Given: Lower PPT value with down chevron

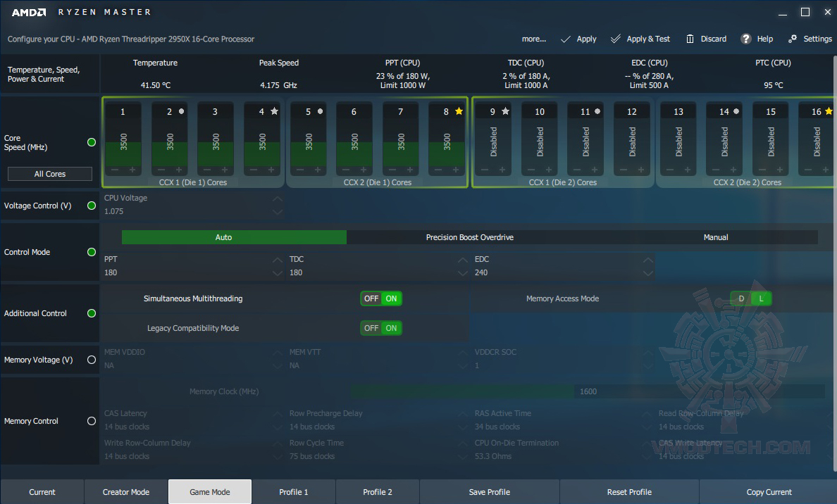Looking at the screenshot, I should coord(278,273).
